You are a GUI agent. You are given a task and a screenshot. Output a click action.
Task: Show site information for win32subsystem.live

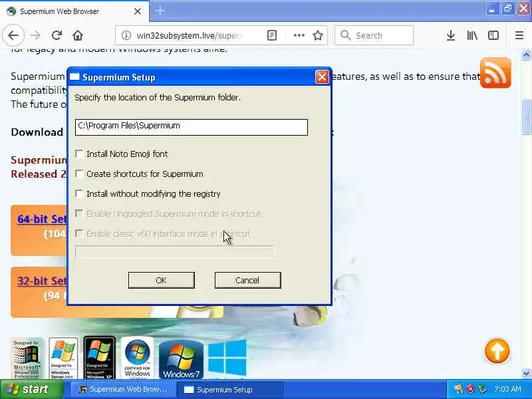pos(126,35)
